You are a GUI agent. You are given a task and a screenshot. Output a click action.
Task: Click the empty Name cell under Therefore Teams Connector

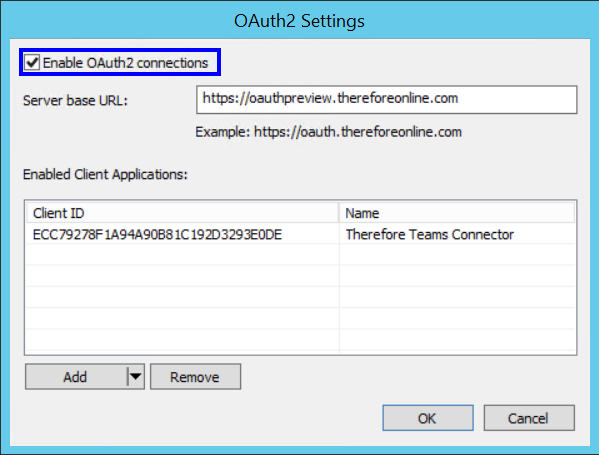(457, 255)
